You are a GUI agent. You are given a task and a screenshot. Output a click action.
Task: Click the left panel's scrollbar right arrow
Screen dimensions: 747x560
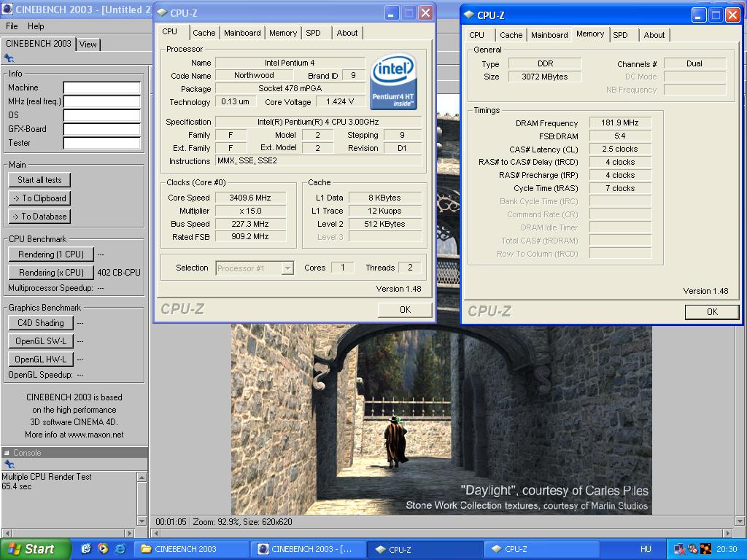point(130,533)
